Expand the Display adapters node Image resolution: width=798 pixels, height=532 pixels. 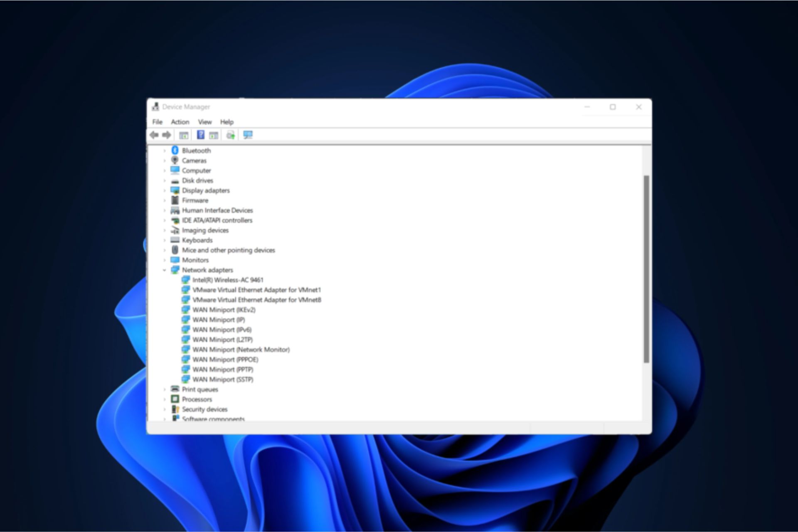165,190
